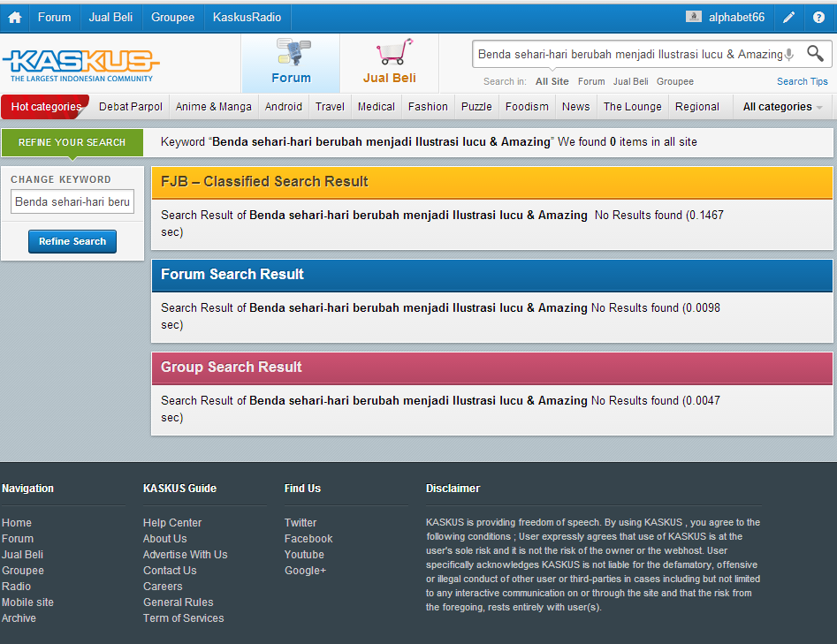Open the Youtube link
This screenshot has height=644, width=837.
coord(304,555)
